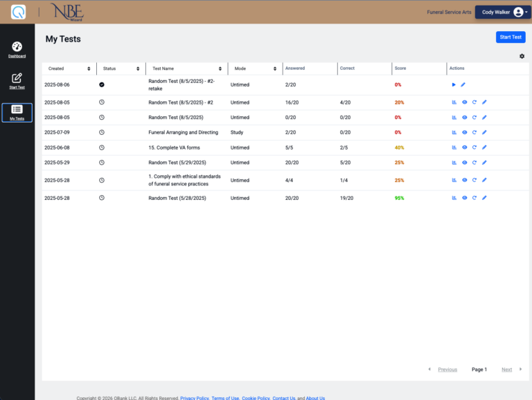The width and height of the screenshot is (532, 400).
Task: Click the Q logo in the header
Action: pyautogui.click(x=18, y=12)
